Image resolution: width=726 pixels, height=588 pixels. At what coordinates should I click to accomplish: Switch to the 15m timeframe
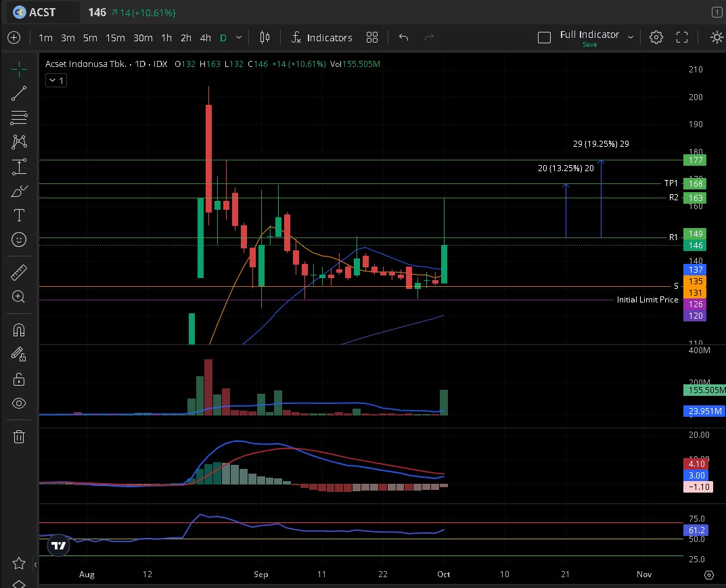[x=115, y=38]
